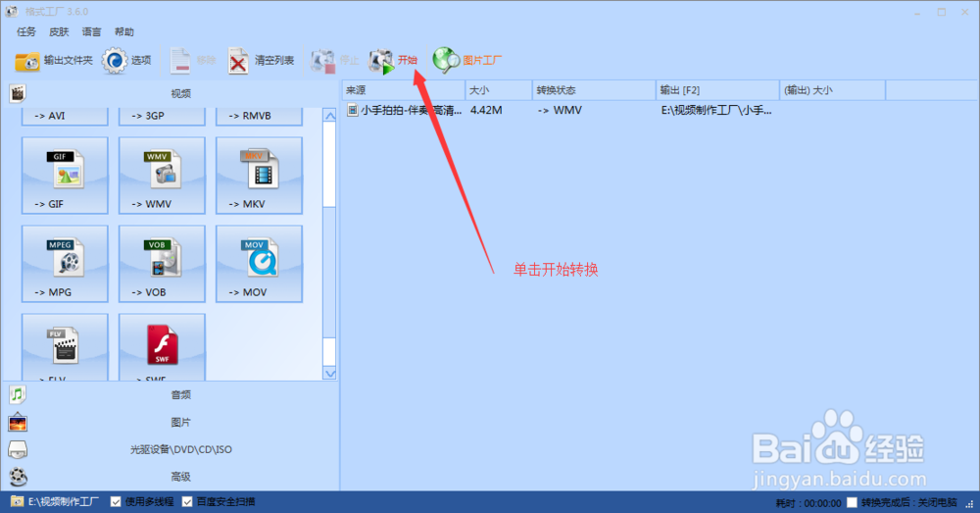Select the -> AVI conversion tile
Viewport: 980px width, 513px height.
point(65,116)
